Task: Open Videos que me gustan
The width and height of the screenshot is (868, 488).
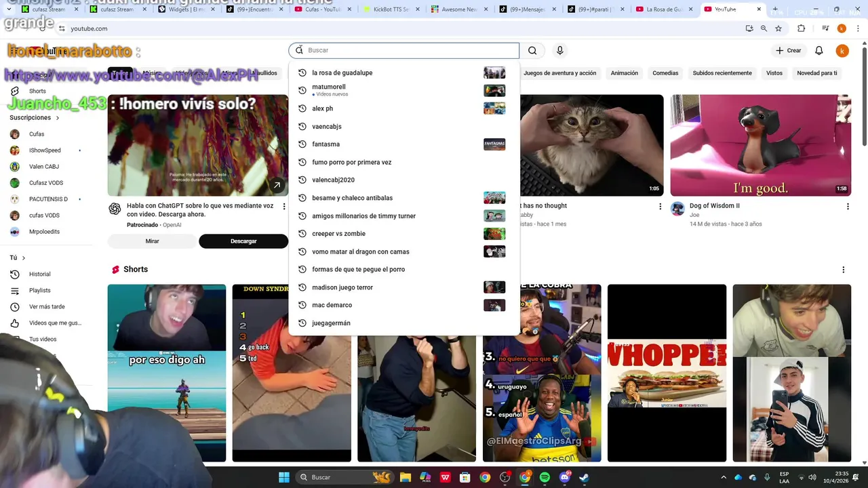Action: 54,323
